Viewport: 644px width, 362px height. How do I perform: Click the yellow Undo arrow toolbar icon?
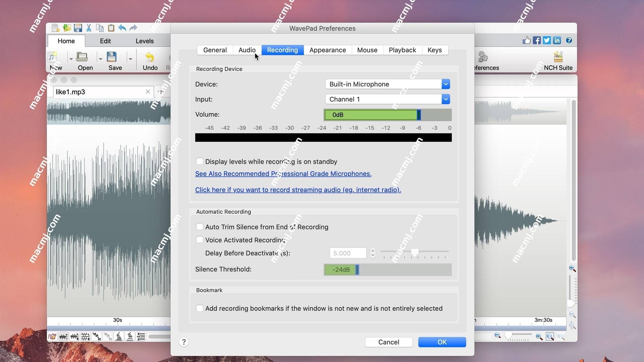click(150, 57)
